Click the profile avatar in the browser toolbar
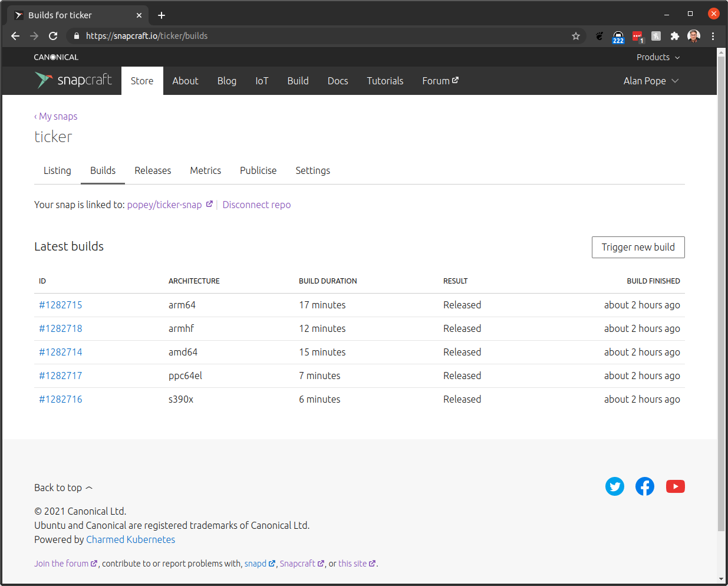728x586 pixels. [694, 36]
